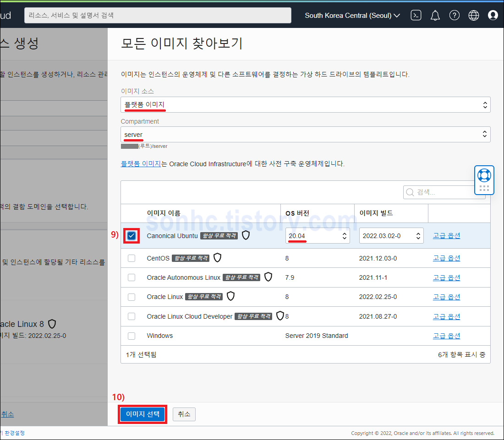
Task: Click the image table search field
Action: 444,192
